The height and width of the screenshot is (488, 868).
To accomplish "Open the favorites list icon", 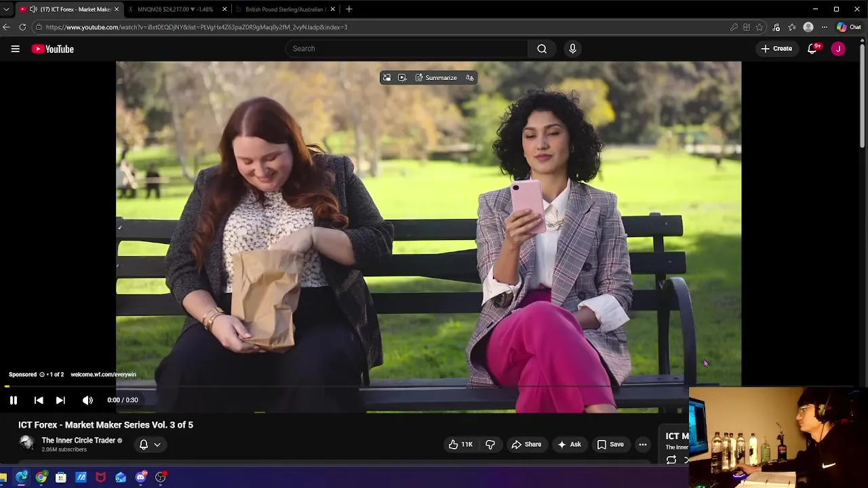I will point(792,27).
